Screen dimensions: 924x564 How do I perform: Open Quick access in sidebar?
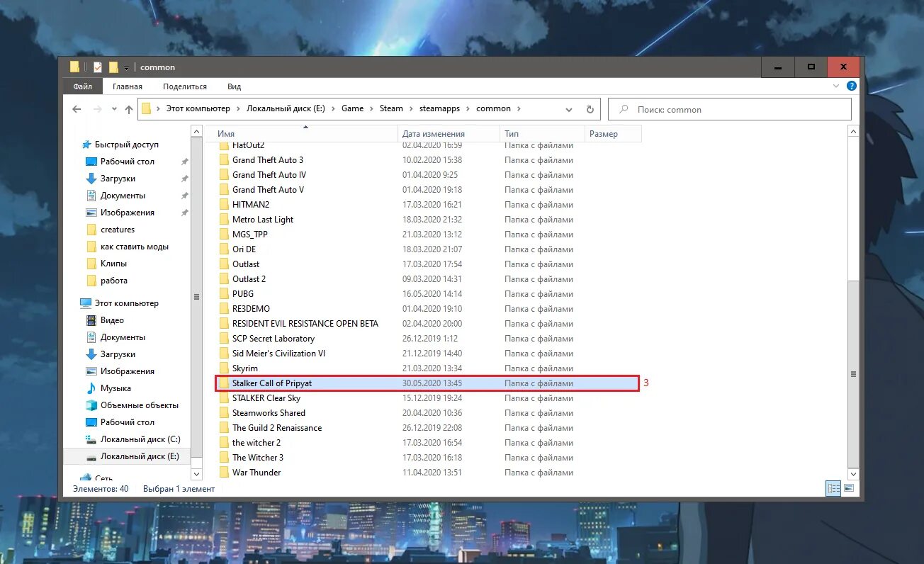point(127,145)
